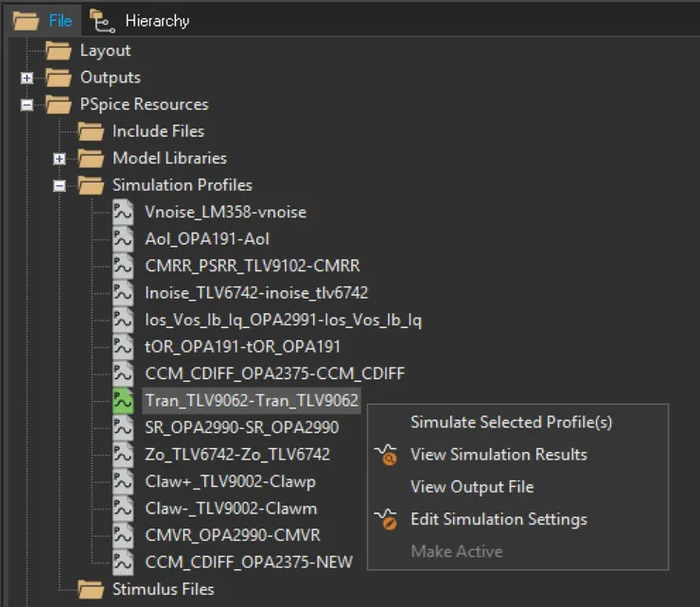
Task: Click the Hierarchy tab tree icon
Action: [99, 20]
